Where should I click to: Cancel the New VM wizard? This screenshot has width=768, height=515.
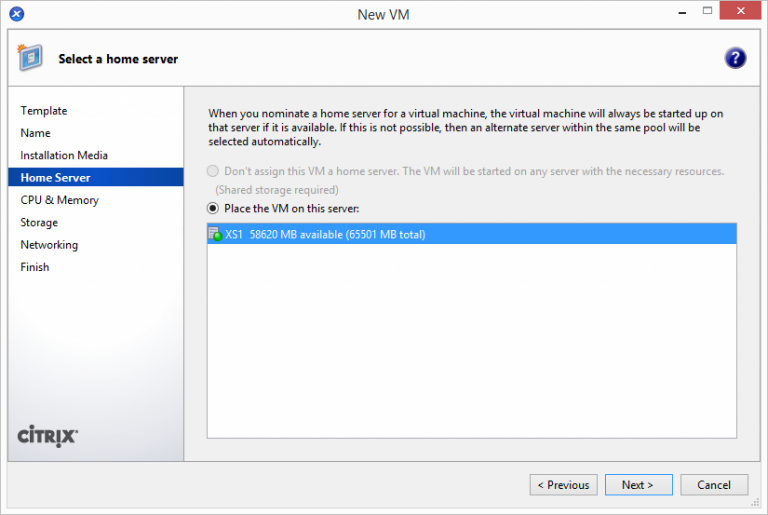[x=713, y=485]
